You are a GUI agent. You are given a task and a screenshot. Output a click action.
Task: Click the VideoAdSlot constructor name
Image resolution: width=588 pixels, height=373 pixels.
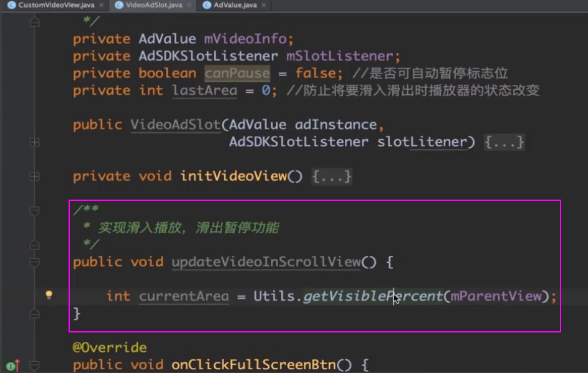(x=175, y=125)
